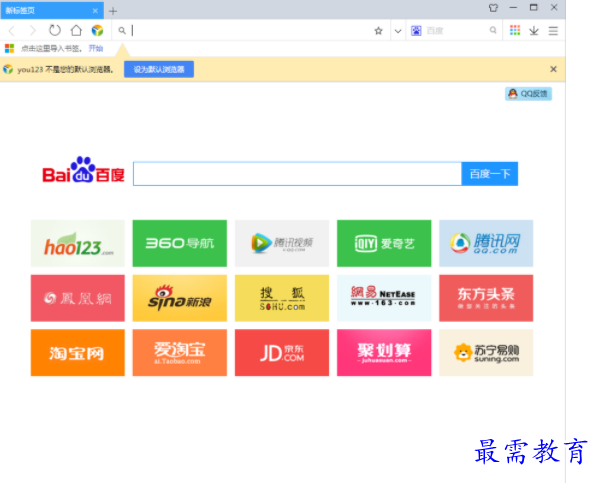Open the hamburger main menu
The image size is (596, 483).
pos(553,31)
